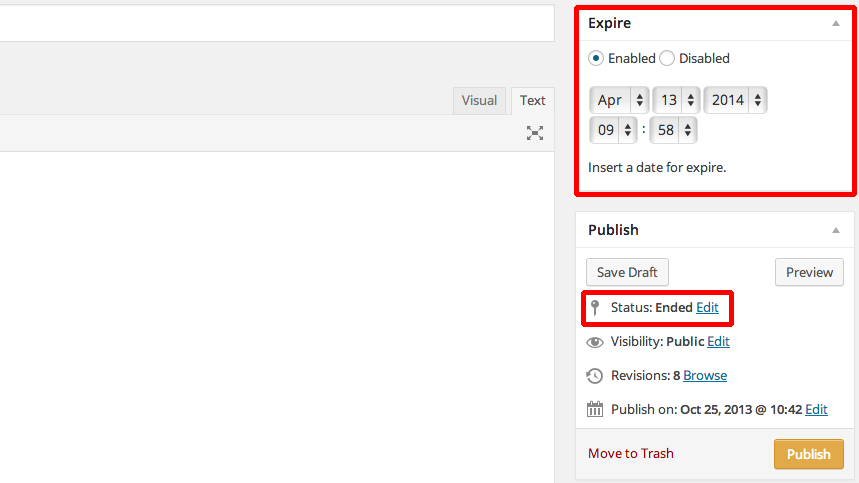Open the expire minute dropdown
The image size is (859, 483).
click(673, 130)
